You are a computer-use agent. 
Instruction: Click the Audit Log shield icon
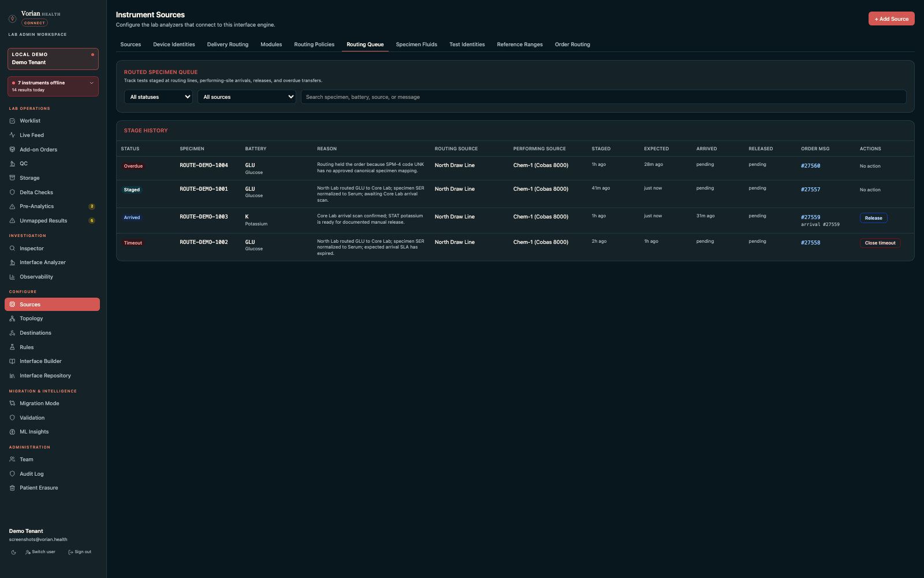12,474
